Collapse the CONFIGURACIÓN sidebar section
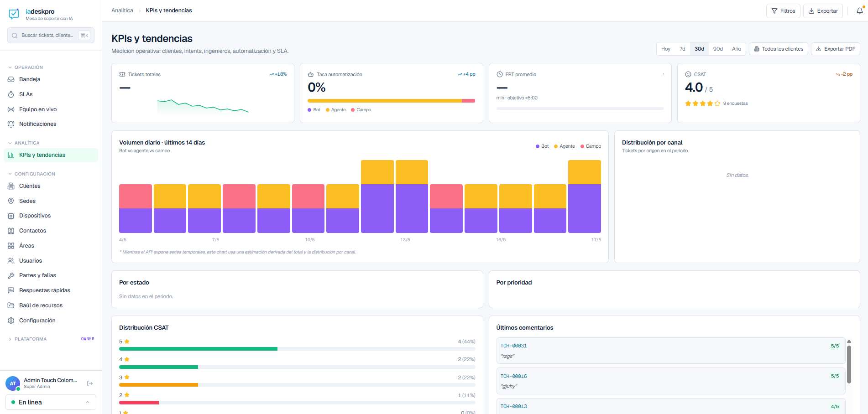This screenshot has height=414, width=868. 31,174
